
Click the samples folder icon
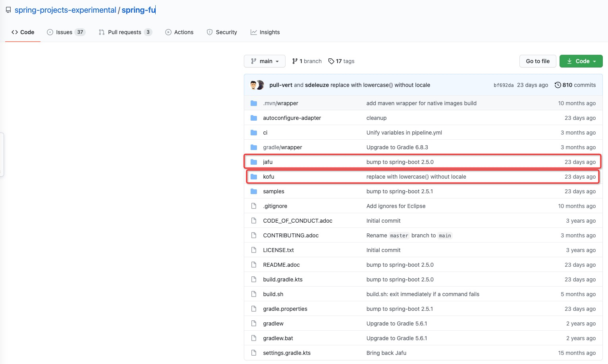254,191
